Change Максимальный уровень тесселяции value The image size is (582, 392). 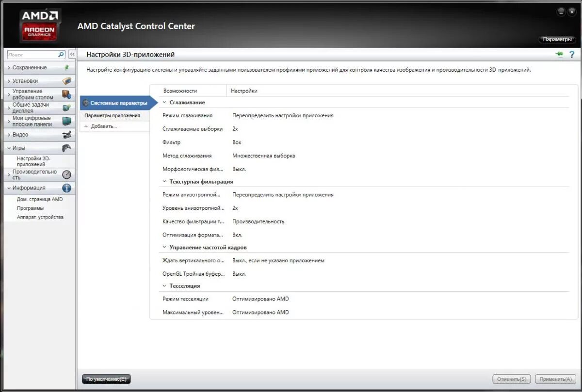tap(260, 313)
